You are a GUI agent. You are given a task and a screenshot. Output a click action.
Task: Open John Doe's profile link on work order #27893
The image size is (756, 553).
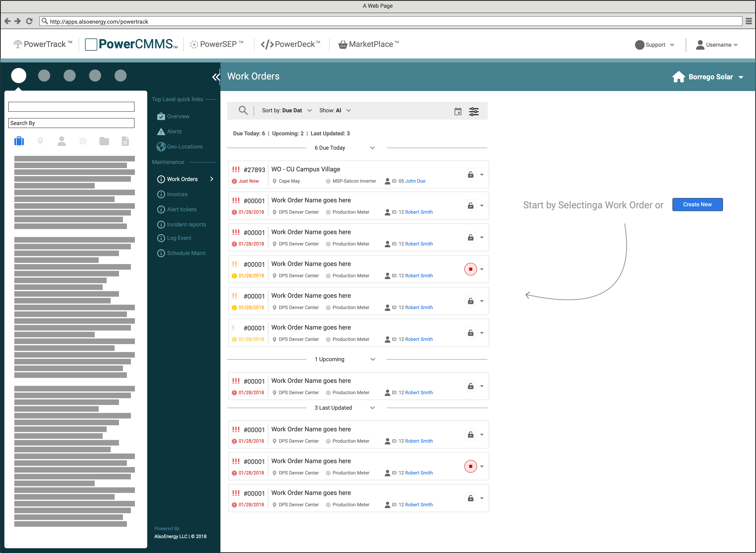pyautogui.click(x=415, y=181)
